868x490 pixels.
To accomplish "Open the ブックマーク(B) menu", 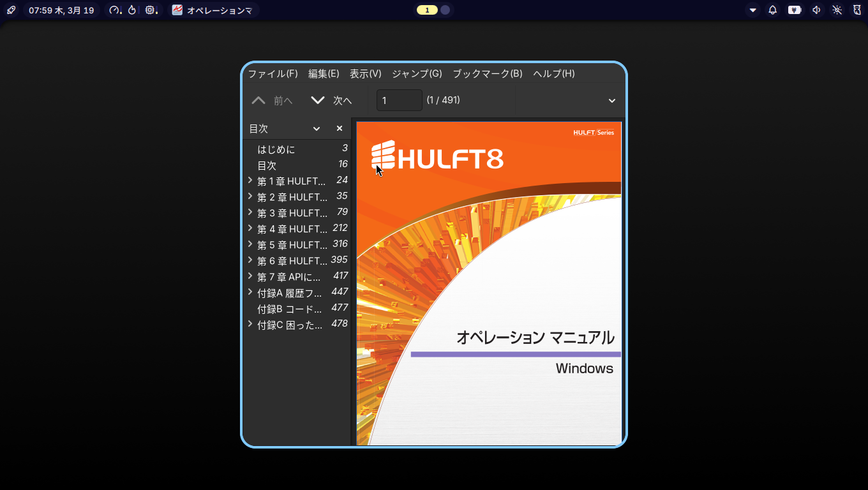I will [x=488, y=73].
